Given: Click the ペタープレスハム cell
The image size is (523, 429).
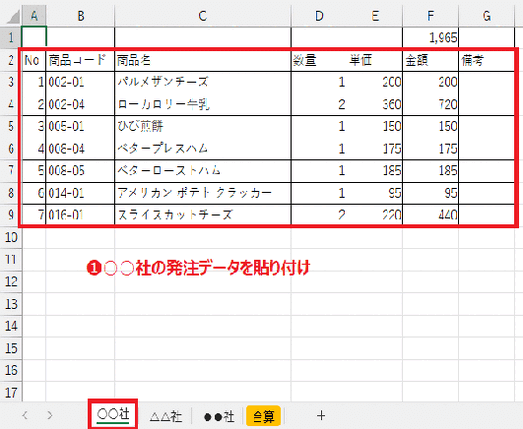Looking at the screenshot, I should [203, 148].
